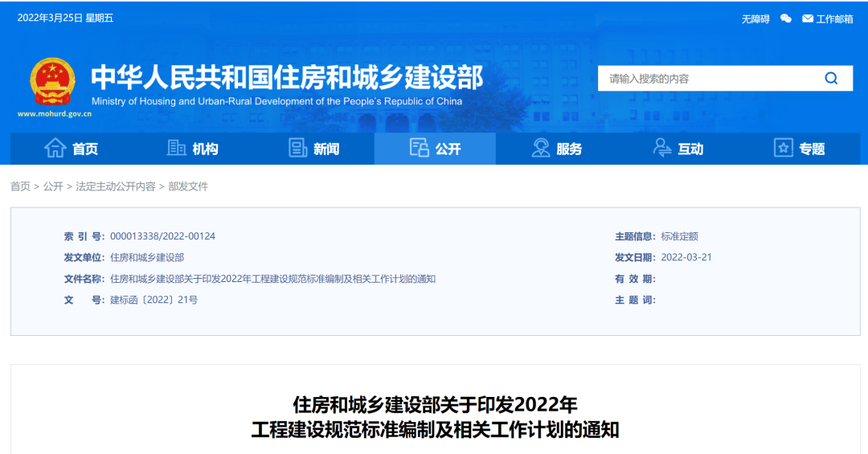The height and width of the screenshot is (454, 868).
Task: Click the 主题词 label
Action: coord(635,300)
